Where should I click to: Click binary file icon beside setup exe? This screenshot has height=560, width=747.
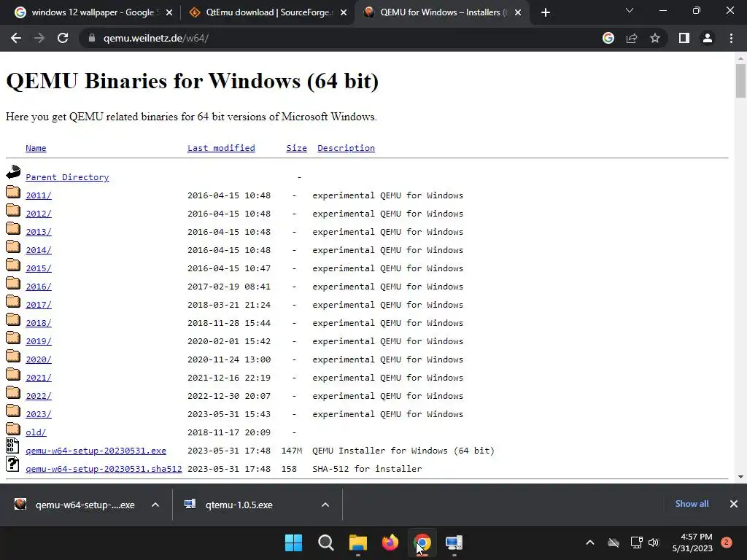tap(13, 446)
